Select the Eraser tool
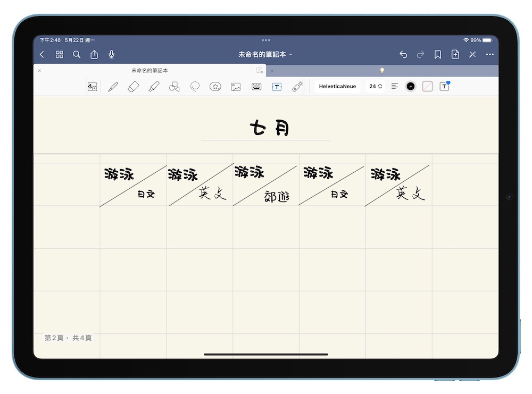The width and height of the screenshot is (532, 394). point(134,87)
